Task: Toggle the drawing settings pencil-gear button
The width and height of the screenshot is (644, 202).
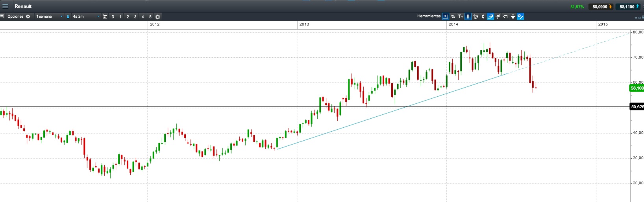Action: coord(520,17)
